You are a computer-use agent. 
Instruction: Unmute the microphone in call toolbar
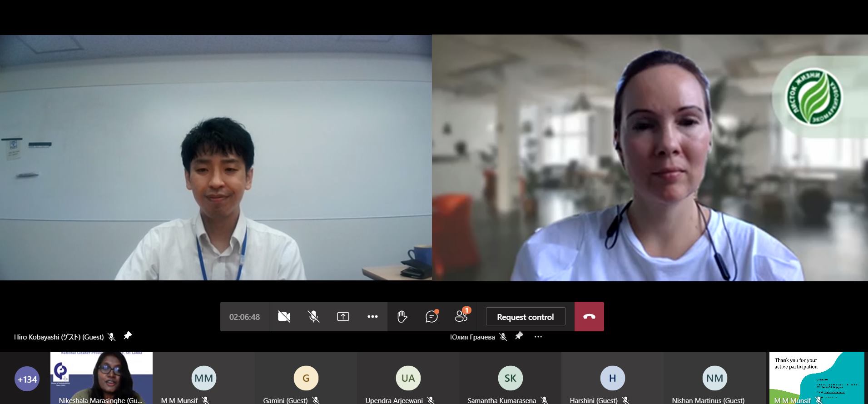(x=313, y=317)
